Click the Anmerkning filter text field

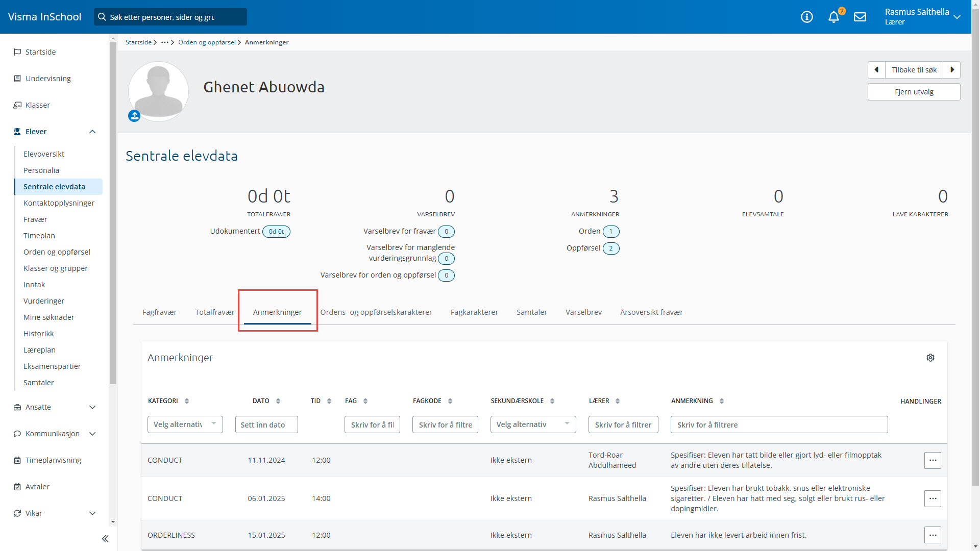(779, 424)
